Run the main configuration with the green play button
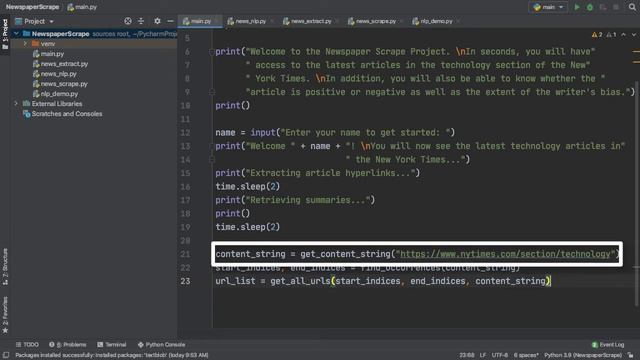 click(577, 7)
